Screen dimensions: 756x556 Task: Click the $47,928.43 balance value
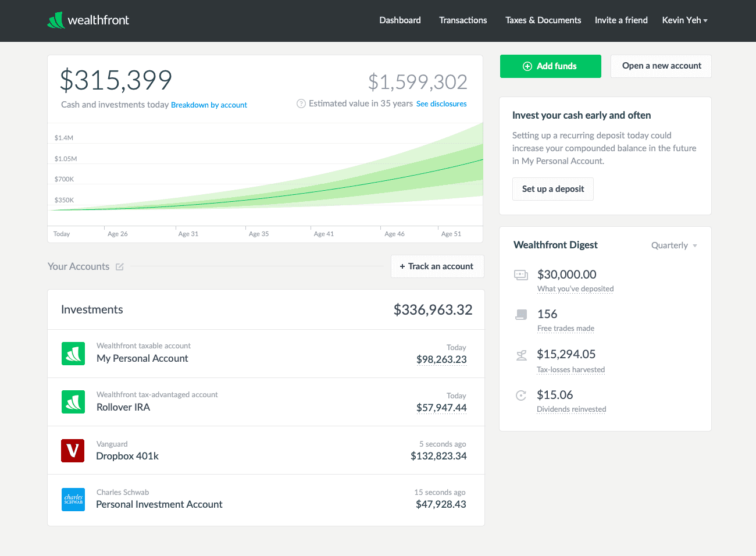441,504
